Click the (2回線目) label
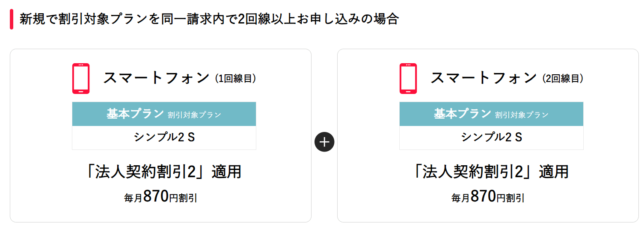This screenshot has width=644, height=234. 563,79
